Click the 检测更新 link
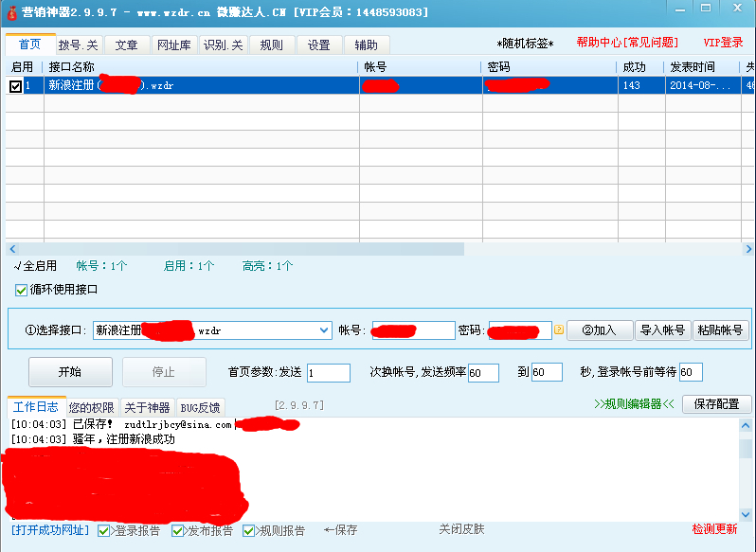 pos(714,529)
